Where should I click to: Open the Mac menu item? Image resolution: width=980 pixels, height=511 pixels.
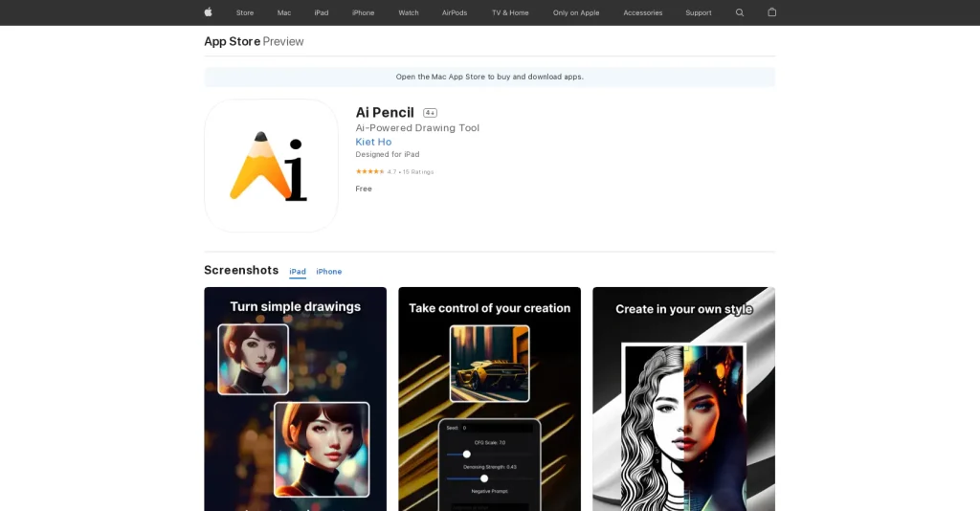pos(284,12)
